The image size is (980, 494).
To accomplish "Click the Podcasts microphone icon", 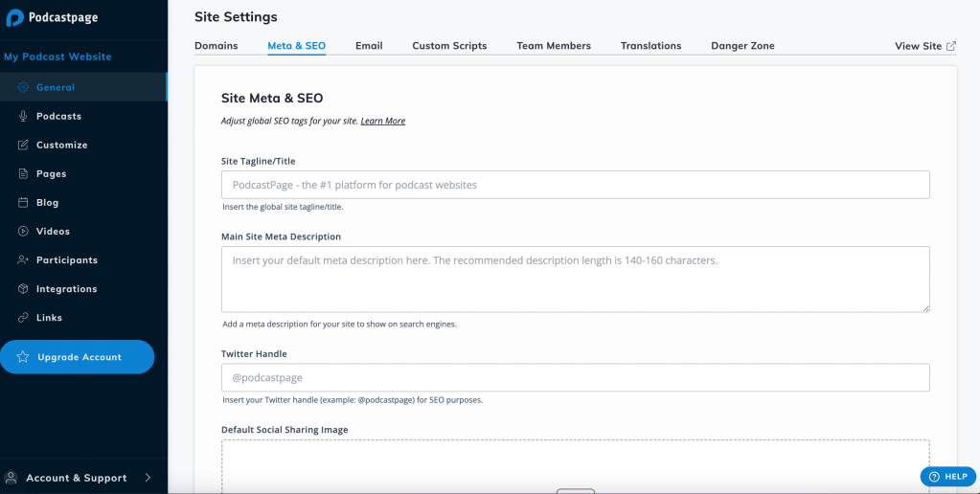I will coord(23,116).
